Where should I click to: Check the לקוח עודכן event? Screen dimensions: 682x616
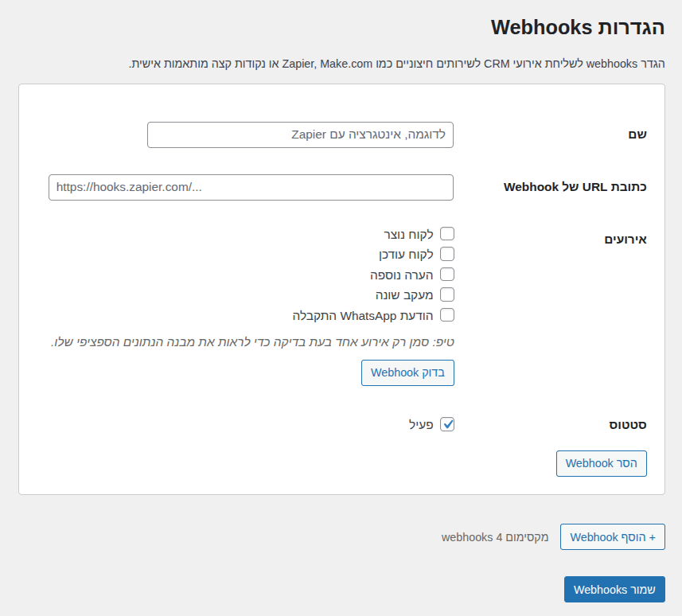(x=447, y=254)
